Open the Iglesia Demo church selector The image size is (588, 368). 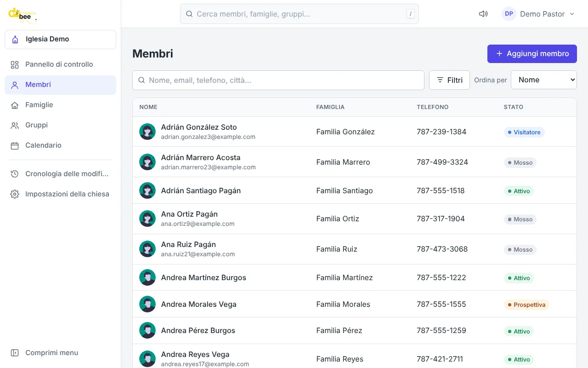(x=60, y=40)
